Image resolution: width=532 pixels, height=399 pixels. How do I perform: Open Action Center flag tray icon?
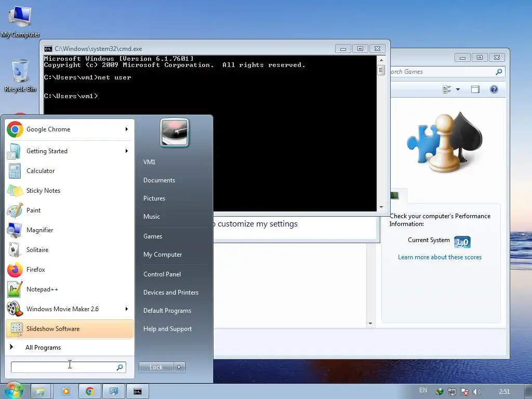point(464,392)
